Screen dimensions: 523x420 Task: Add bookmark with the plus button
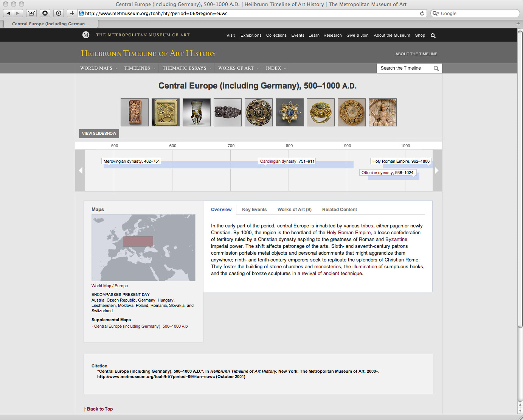coord(72,13)
